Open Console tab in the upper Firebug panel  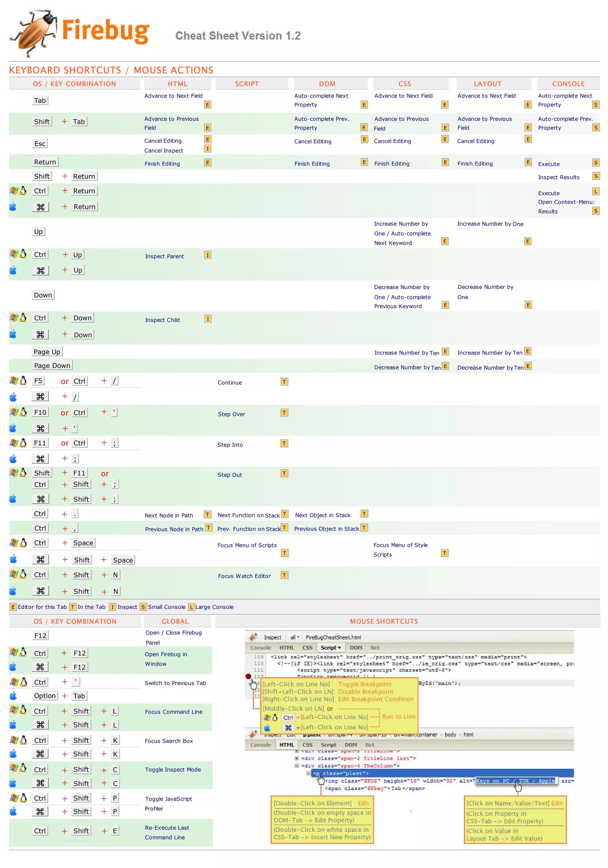tap(261, 648)
